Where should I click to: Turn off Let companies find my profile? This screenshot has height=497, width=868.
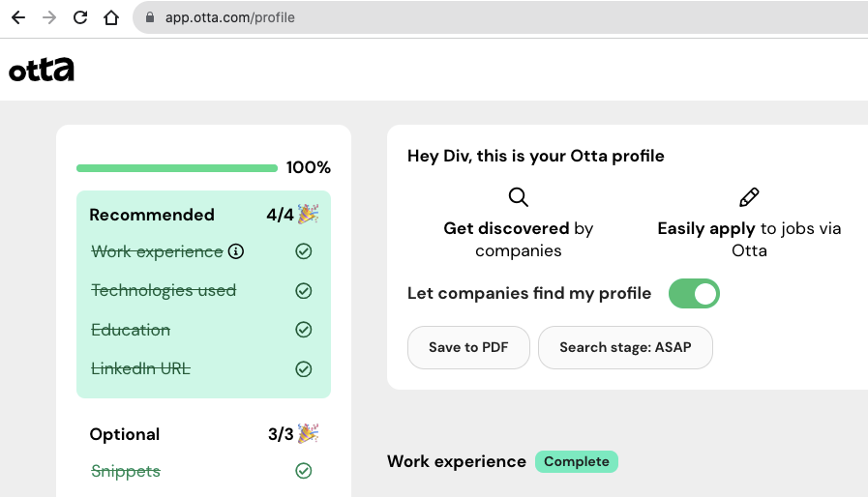(694, 293)
